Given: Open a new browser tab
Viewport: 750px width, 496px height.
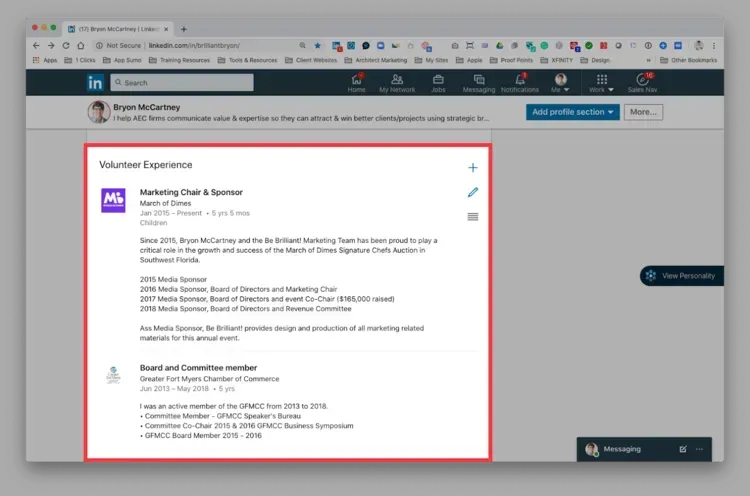Looking at the screenshot, I should tap(184, 29).
